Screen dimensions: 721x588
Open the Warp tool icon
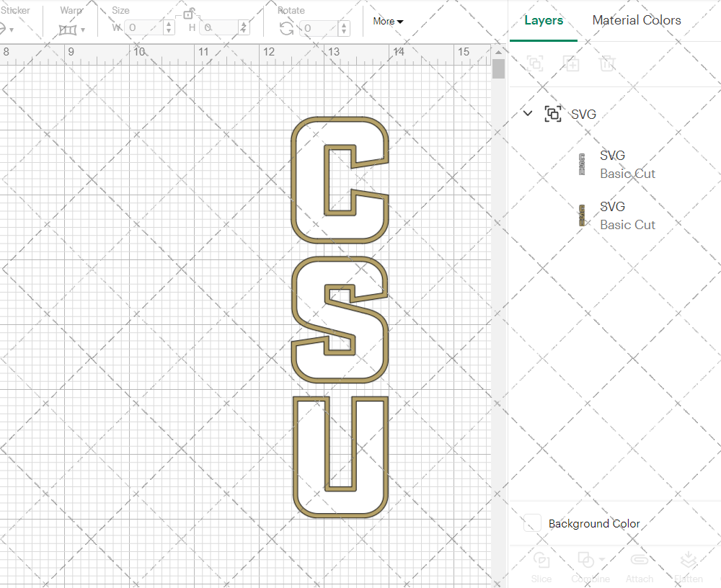(68, 30)
